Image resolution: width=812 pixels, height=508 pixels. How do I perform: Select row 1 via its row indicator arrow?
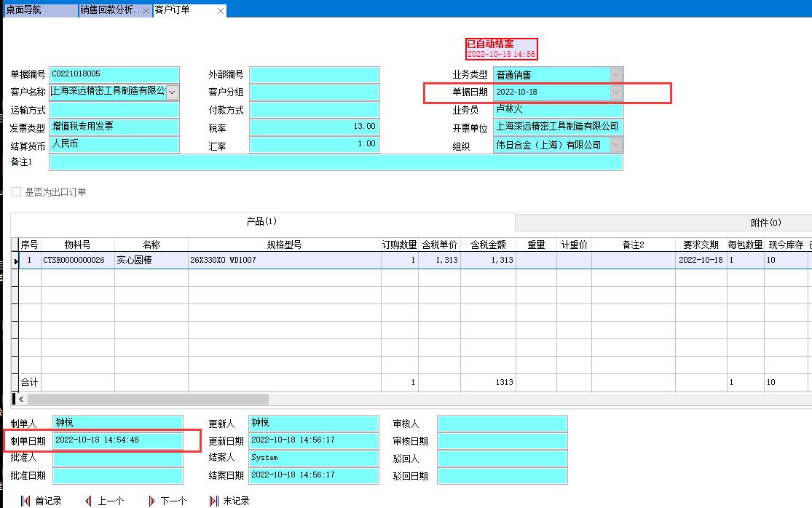16,261
